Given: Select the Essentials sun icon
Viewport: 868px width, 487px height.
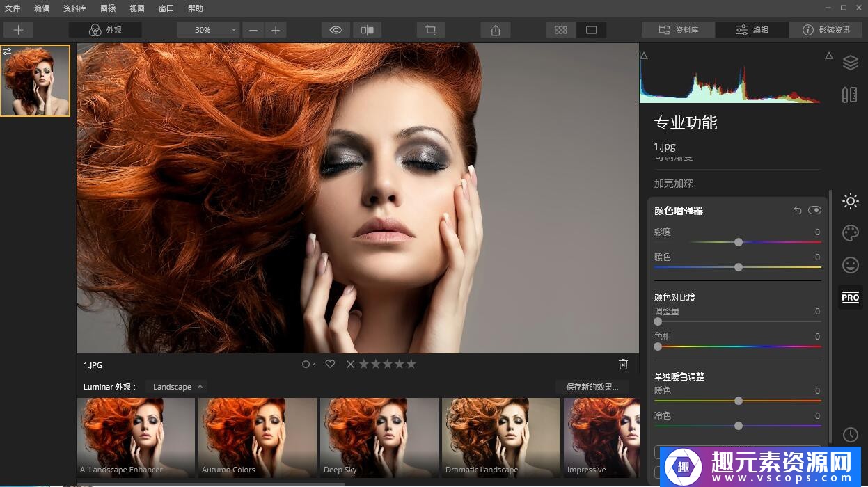Looking at the screenshot, I should pos(850,201).
